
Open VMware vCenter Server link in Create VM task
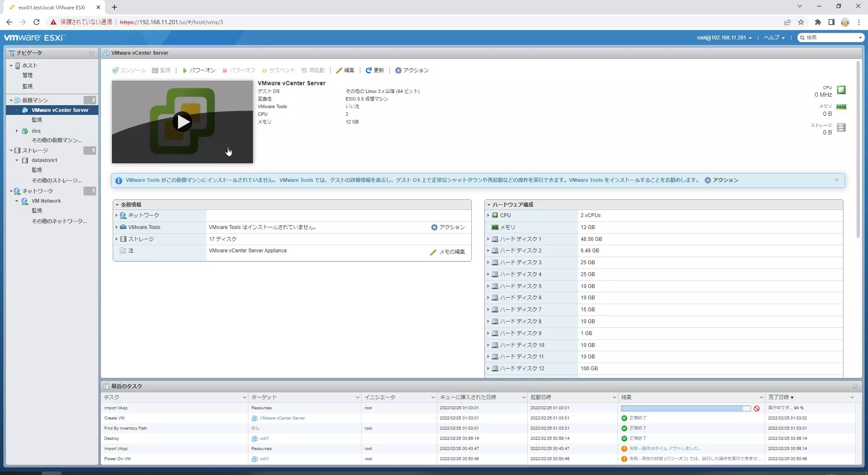282,418
